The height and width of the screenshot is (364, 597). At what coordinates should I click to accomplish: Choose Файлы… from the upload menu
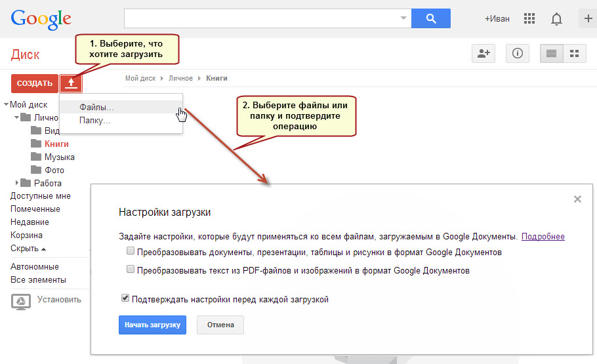[96, 107]
